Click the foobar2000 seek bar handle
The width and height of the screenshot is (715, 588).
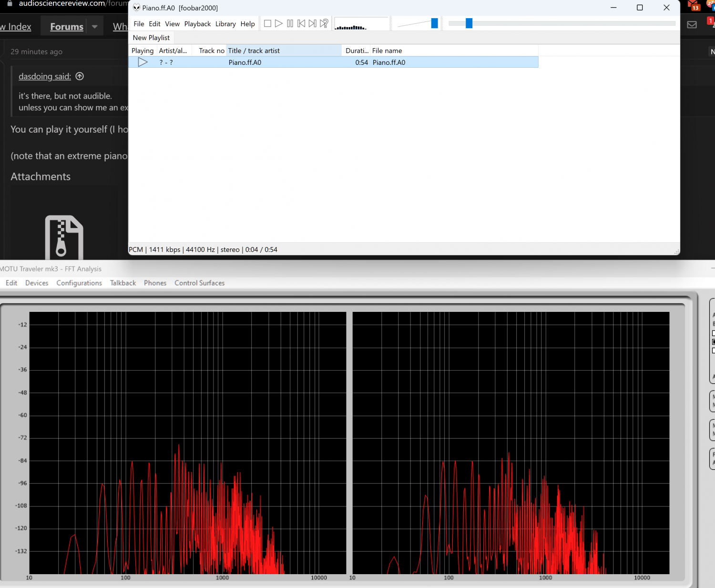(x=469, y=23)
